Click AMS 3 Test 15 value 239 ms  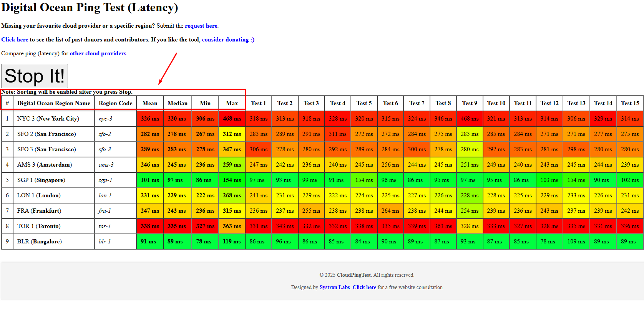pos(630,165)
